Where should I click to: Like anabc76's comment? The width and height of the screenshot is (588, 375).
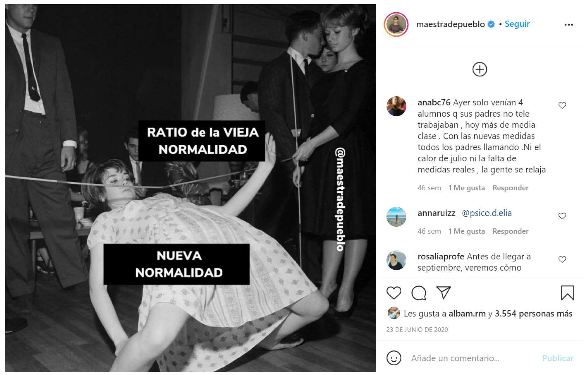tap(562, 105)
